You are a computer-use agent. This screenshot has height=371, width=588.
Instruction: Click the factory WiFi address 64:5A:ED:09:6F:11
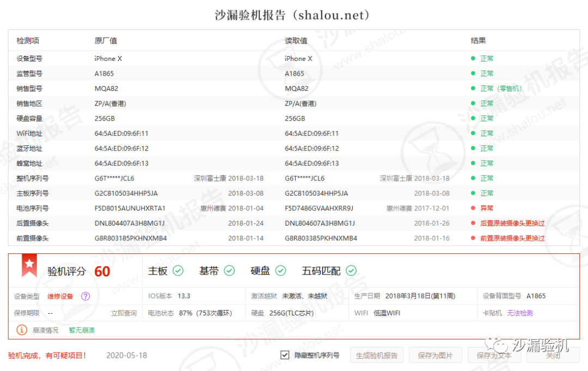pyautogui.click(x=121, y=133)
